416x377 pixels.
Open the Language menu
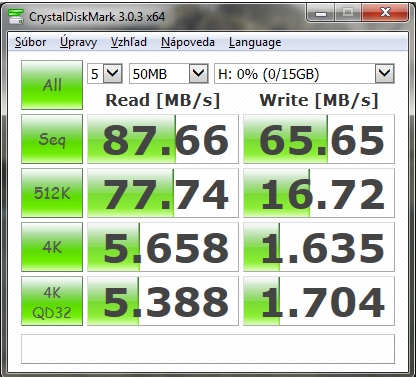(255, 42)
